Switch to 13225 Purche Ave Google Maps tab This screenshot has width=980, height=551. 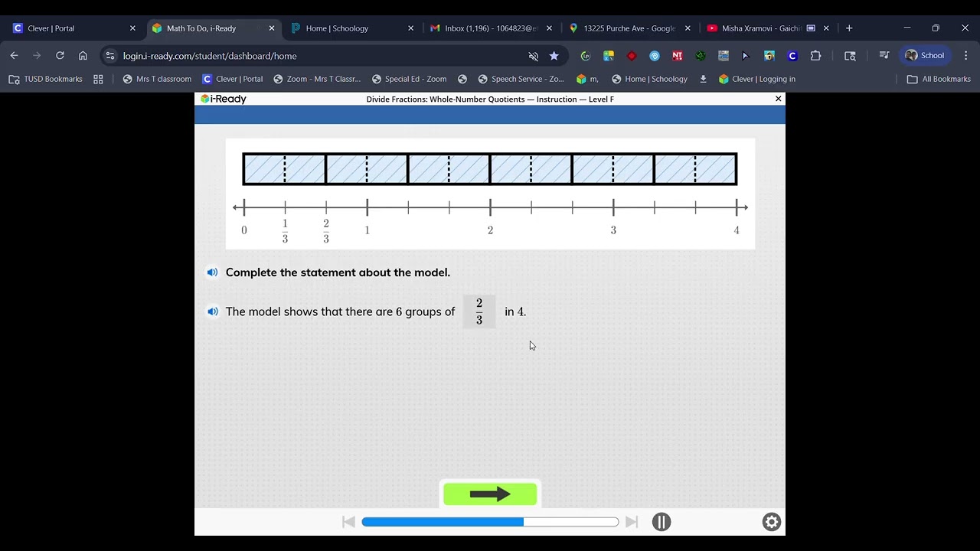coord(629,28)
